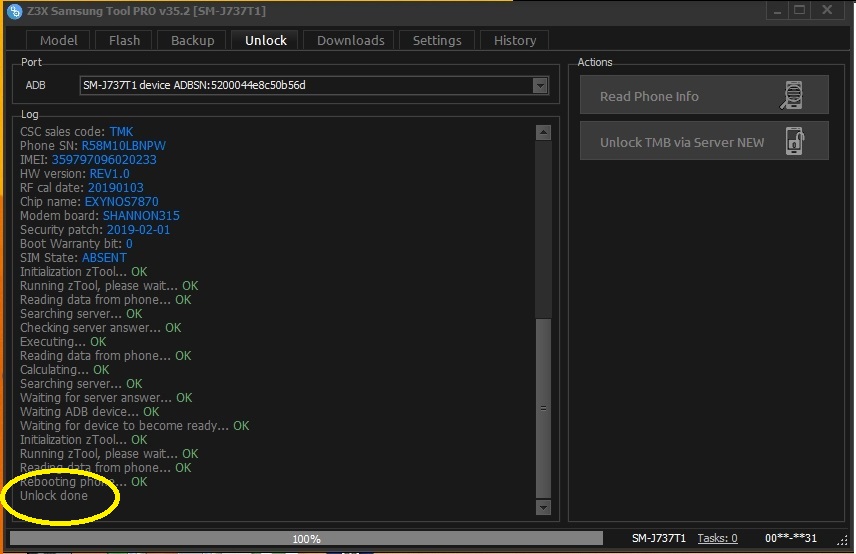Viewport: 856px width, 554px height.
Task: Click the Waiting ADB device log line
Action: coord(90,412)
